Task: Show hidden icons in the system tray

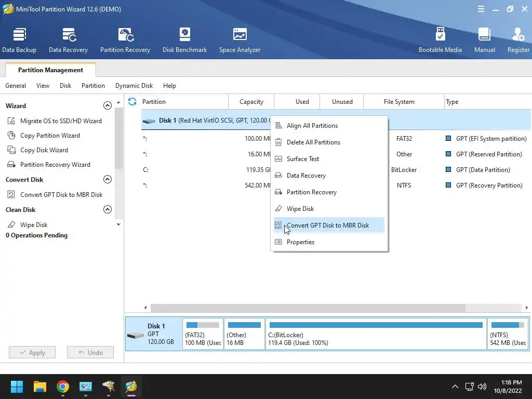Action: [x=455, y=387]
